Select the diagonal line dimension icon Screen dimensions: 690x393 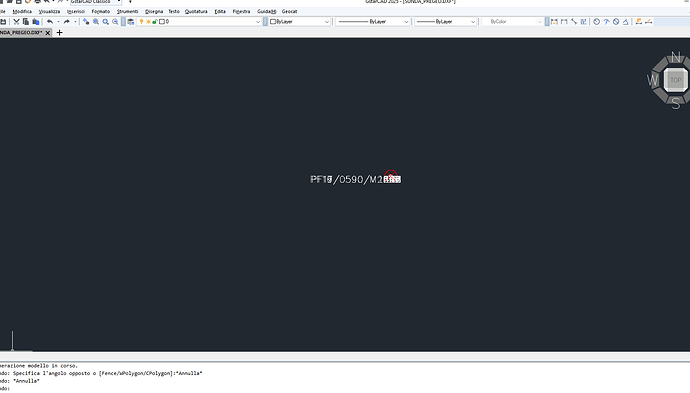click(574, 22)
